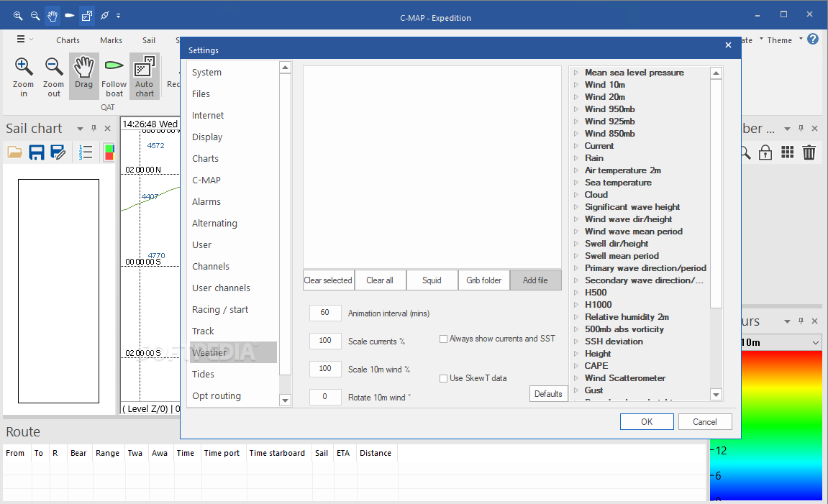Expand the Current tree node
This screenshot has height=504, width=828.
pyautogui.click(x=576, y=146)
